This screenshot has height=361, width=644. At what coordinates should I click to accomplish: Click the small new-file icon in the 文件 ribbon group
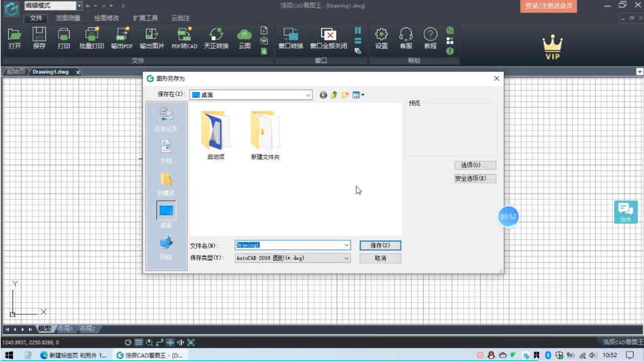point(264,30)
